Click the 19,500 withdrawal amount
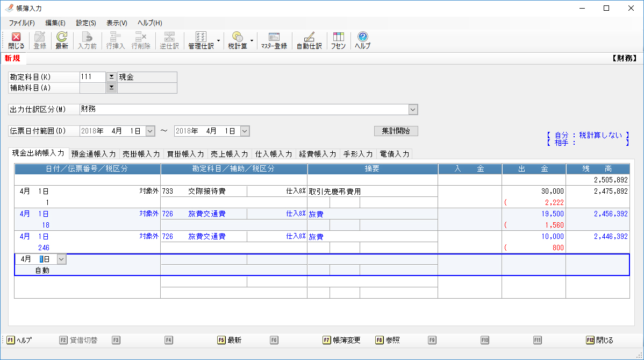This screenshot has height=360, width=644. [x=553, y=214]
